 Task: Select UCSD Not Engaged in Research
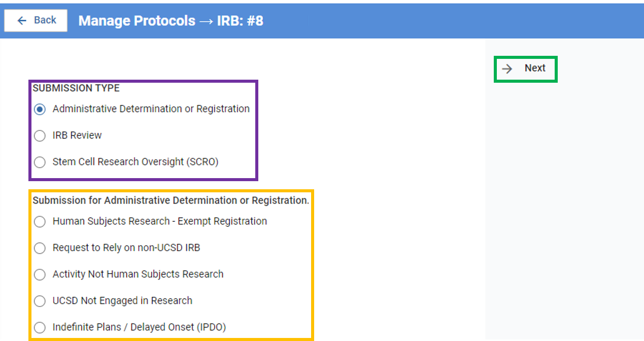40,301
